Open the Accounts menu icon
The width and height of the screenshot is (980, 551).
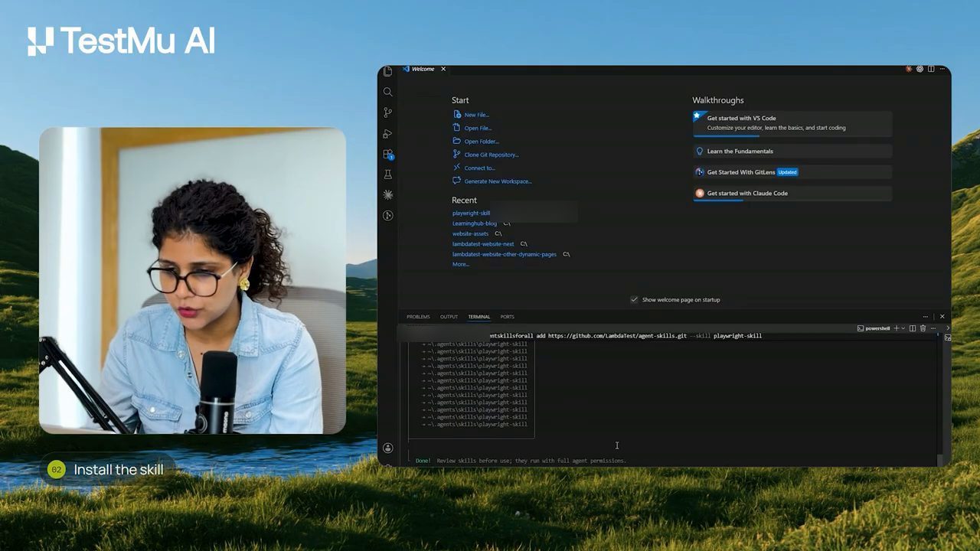click(387, 448)
